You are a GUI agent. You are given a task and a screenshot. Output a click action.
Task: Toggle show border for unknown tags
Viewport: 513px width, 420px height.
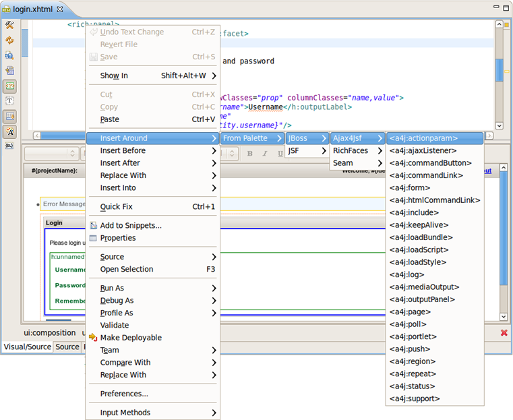click(x=9, y=86)
